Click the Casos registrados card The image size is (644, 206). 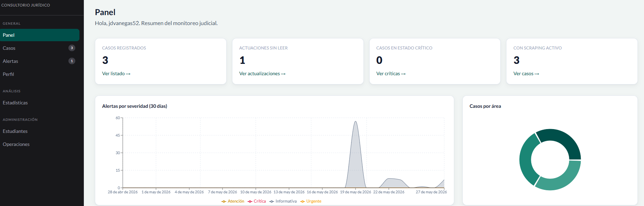(161, 61)
